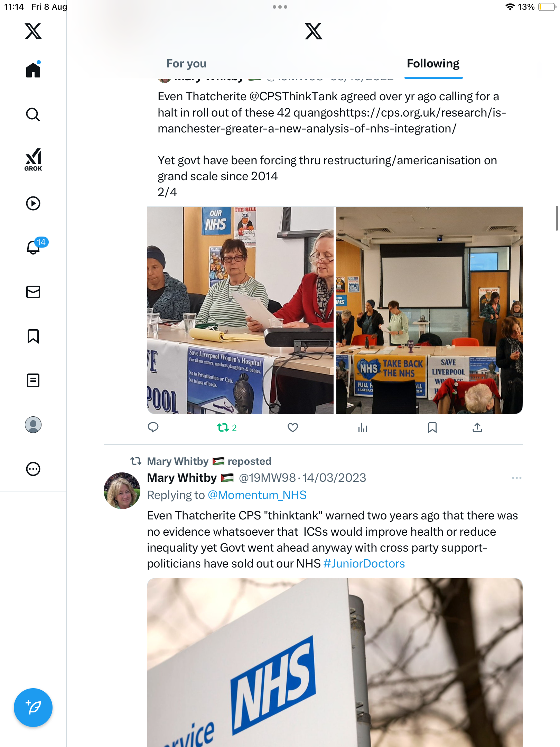Switch to the For you tab
Image resolution: width=560 pixels, height=747 pixels.
click(186, 64)
